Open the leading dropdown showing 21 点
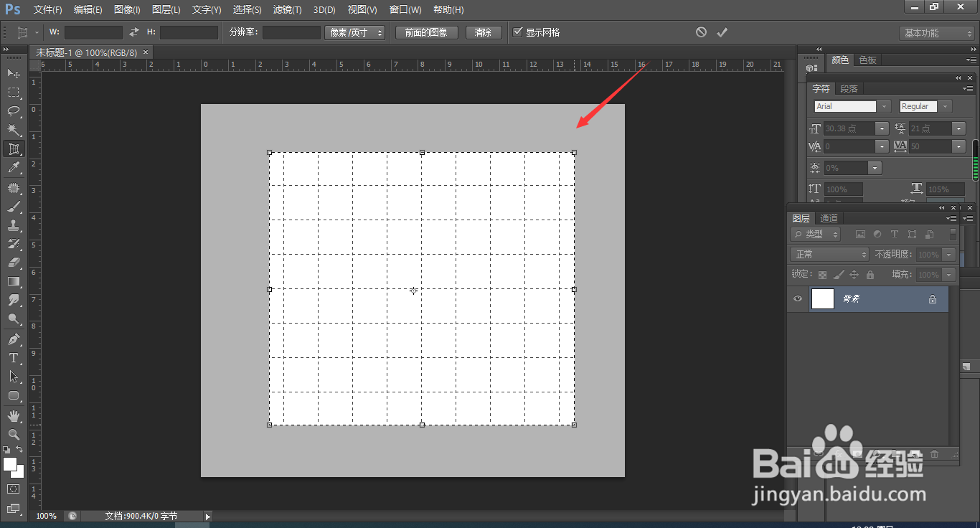Screen dimensions: 980x528 (x=959, y=128)
